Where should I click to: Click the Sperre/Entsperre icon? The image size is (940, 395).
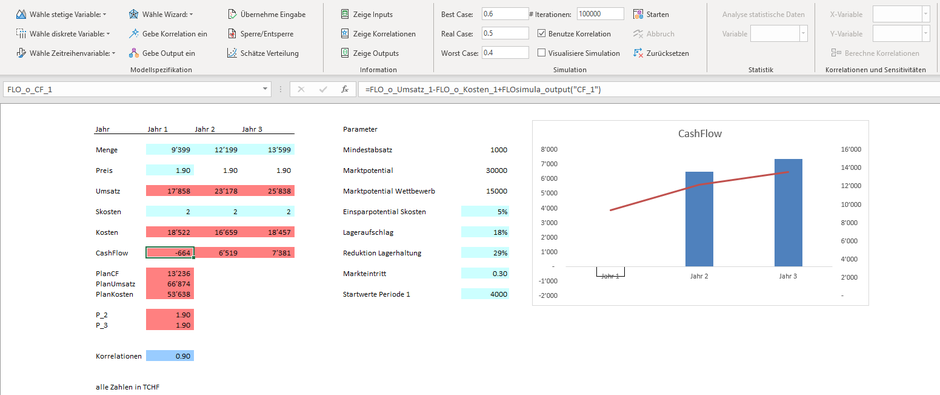232,34
